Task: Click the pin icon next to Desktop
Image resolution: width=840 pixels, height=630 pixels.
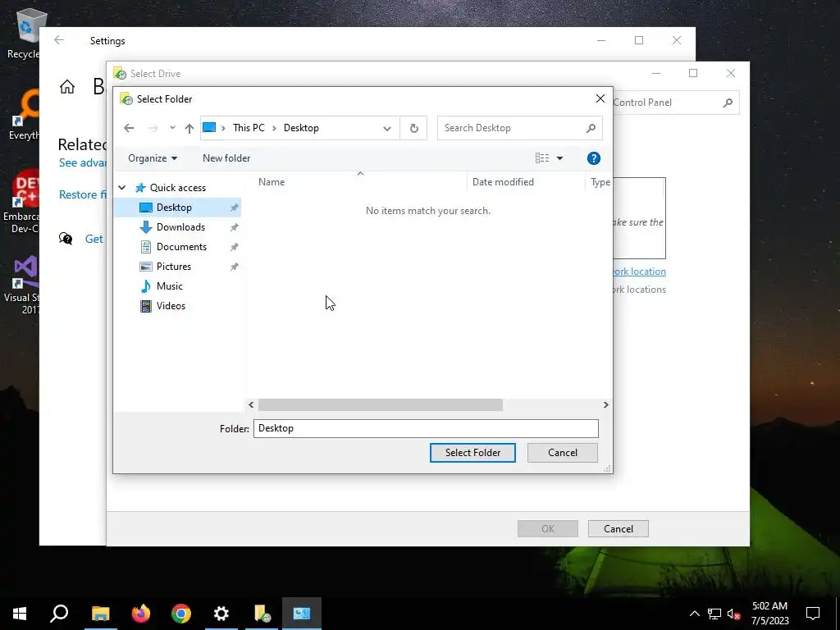Action: point(234,208)
